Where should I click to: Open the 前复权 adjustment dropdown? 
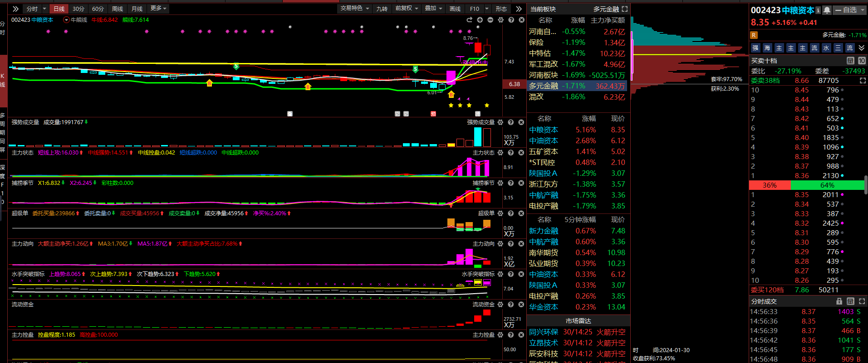pos(407,9)
